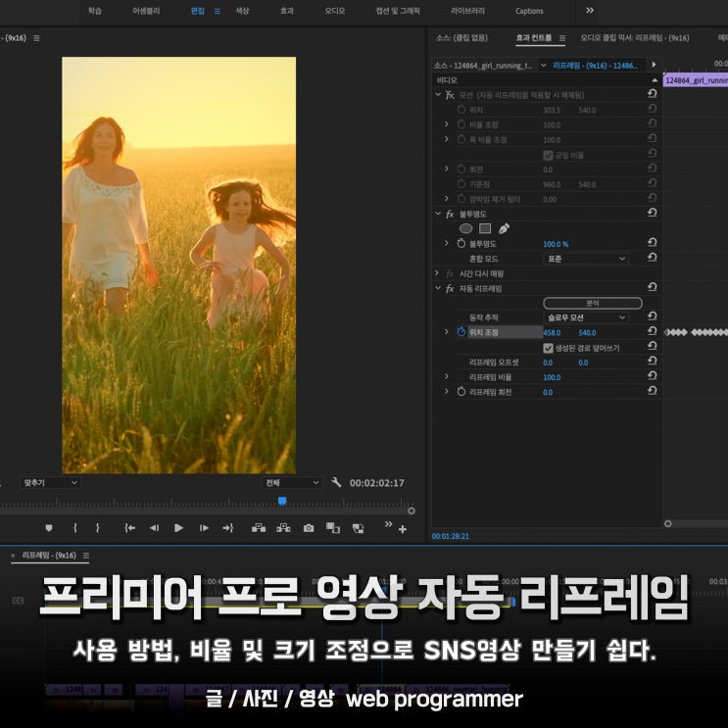The image size is (728, 728).
Task: Click the 00:02:02:17 duration timecode
Action: tap(377, 483)
